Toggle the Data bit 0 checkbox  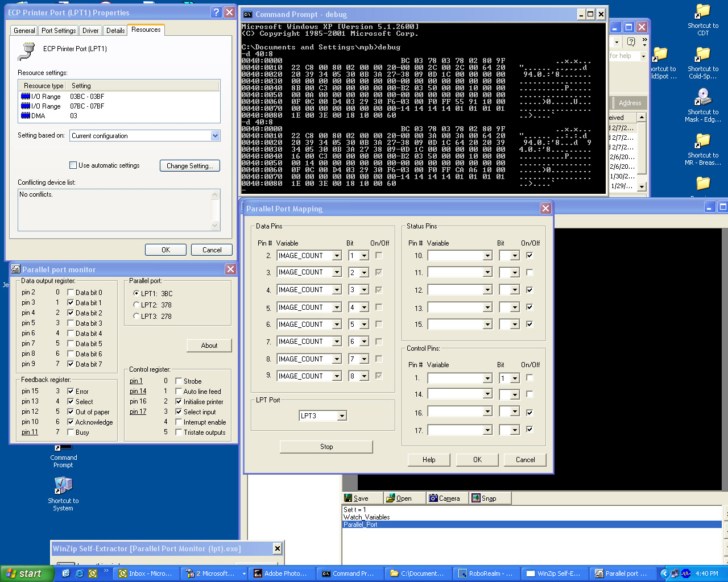coord(71,293)
